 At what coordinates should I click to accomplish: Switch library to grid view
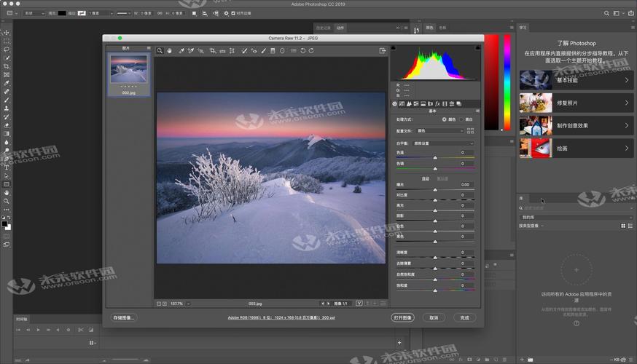tap(623, 226)
